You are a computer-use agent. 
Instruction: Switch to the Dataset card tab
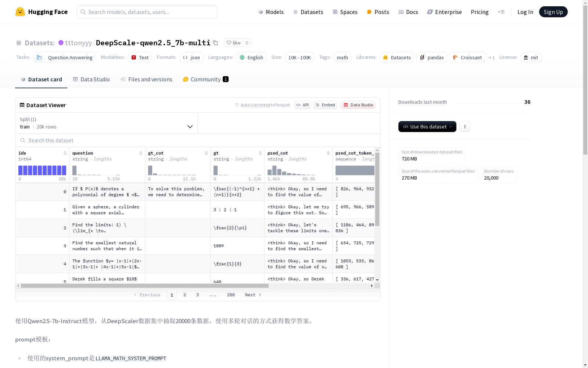pos(41,79)
